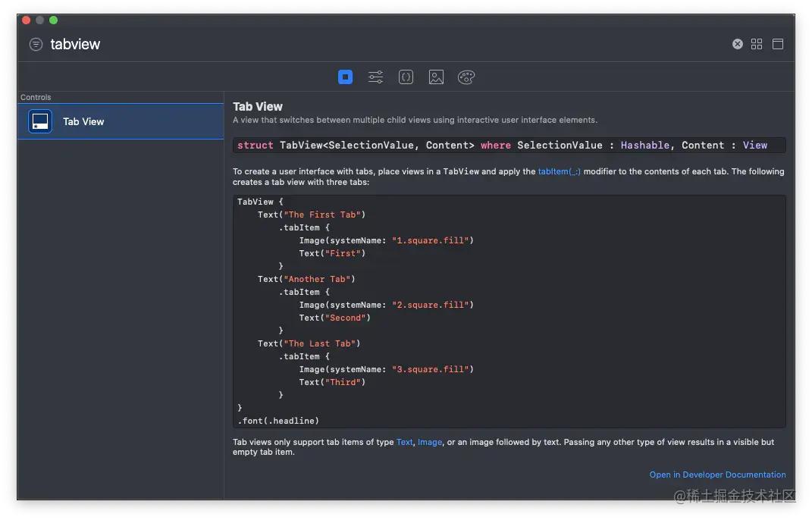Image resolution: width=812 pixels, height=520 pixels.
Task: Toggle the details panel layout icon
Action: 778,44
